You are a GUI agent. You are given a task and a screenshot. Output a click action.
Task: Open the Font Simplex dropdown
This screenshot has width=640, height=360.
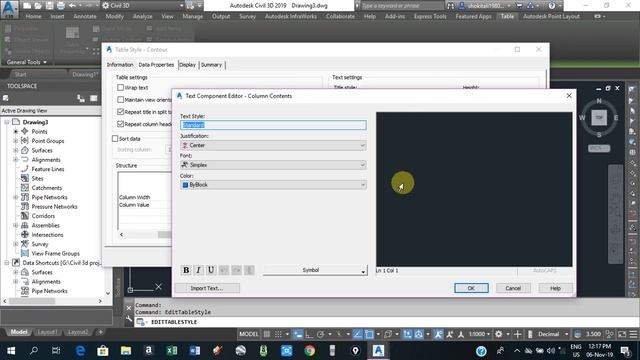273,165
